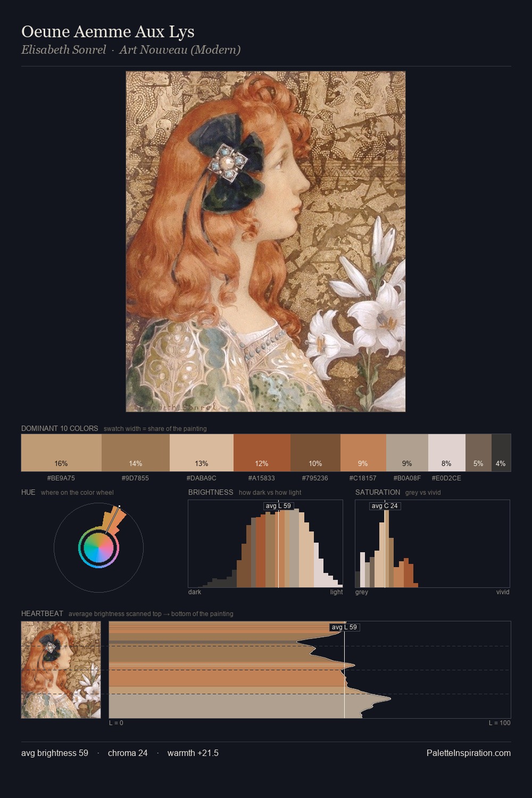Click the hue color wheel
Image resolution: width=532 pixels, height=798 pixels.
click(x=98, y=547)
